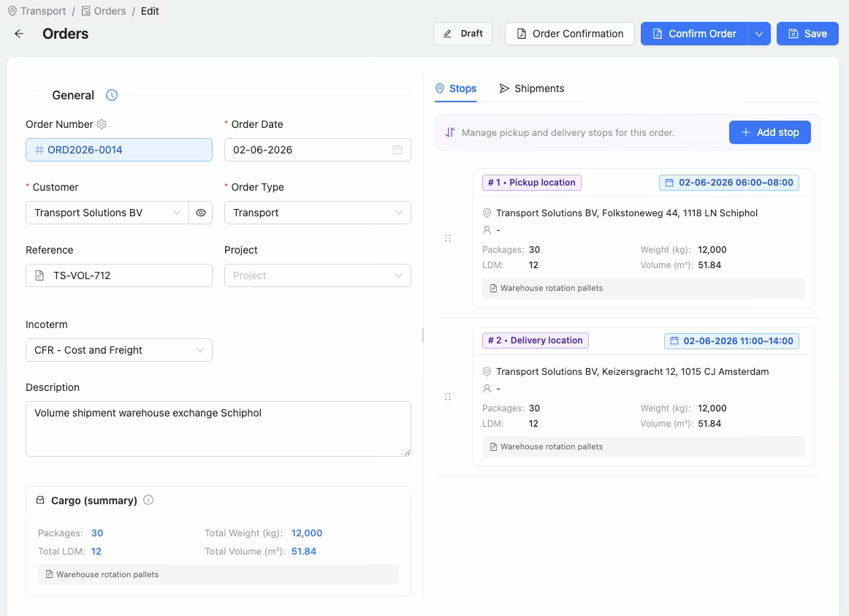
Task: Click the document icon in Reference field
Action: point(39,275)
